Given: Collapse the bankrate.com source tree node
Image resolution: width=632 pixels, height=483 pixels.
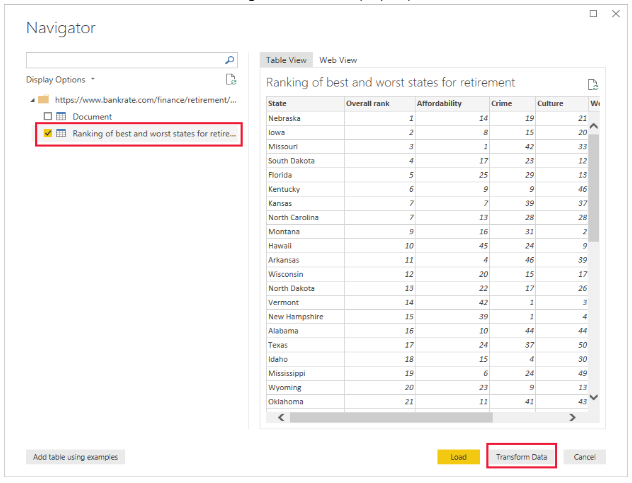Looking at the screenshot, I should [x=32, y=100].
